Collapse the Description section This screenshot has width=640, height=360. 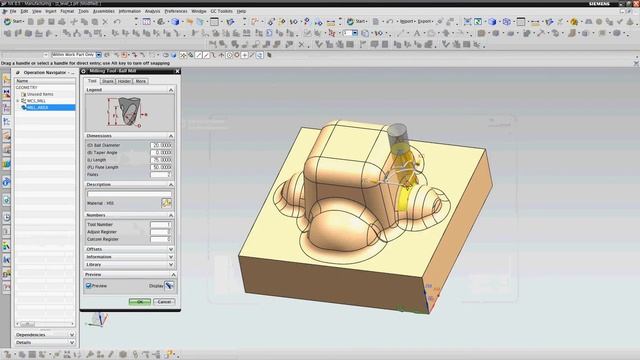[x=171, y=184]
